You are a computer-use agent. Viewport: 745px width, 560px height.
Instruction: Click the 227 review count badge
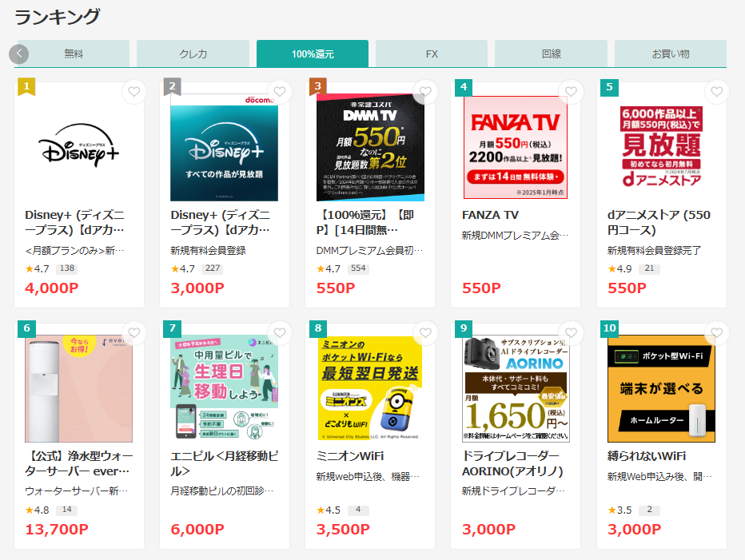213,268
